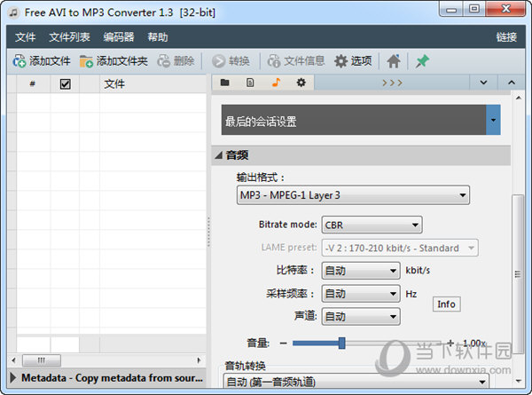Open the 文件 menu
Image resolution: width=532 pixels, height=395 pixels.
pyautogui.click(x=25, y=37)
